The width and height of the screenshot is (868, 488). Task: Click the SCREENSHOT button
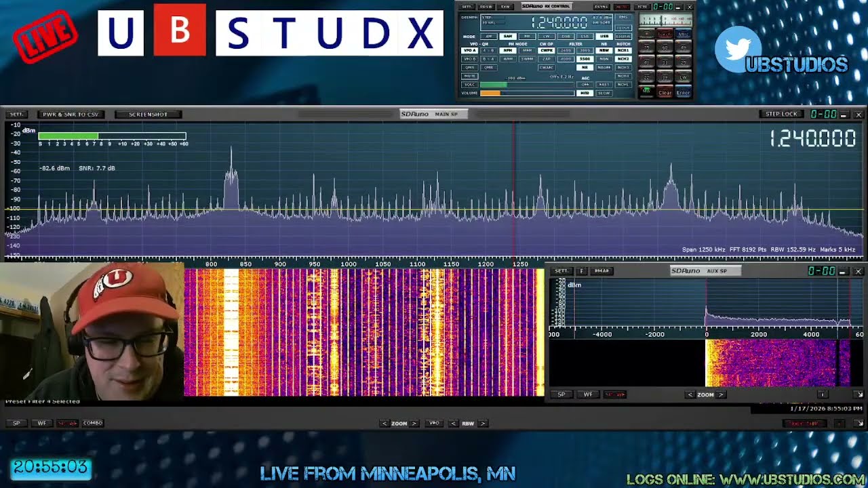point(148,115)
